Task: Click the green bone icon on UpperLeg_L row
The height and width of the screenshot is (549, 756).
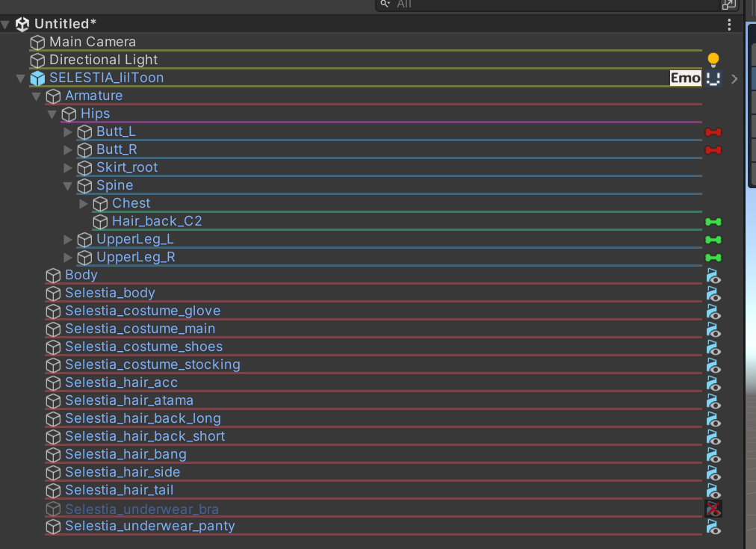Action: tap(713, 240)
